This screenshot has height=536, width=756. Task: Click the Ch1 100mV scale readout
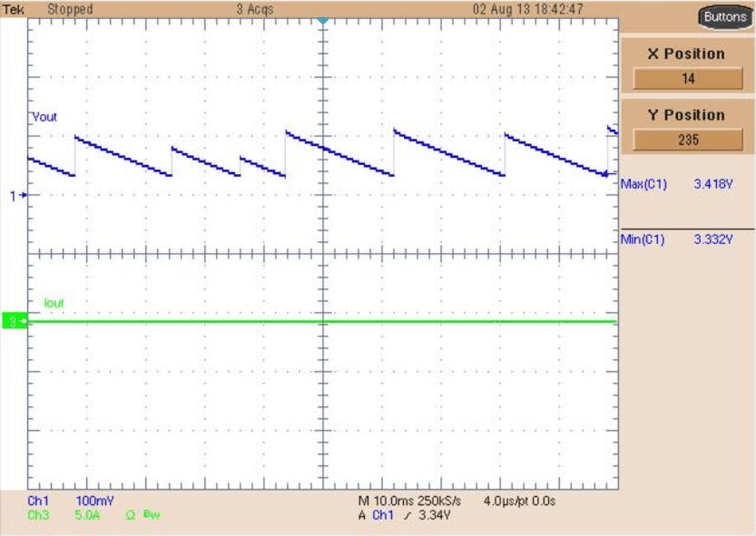(x=93, y=501)
